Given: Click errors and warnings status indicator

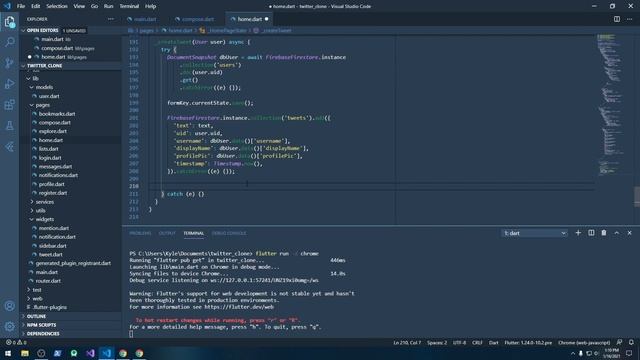Looking at the screenshot, I should click(x=16, y=342).
